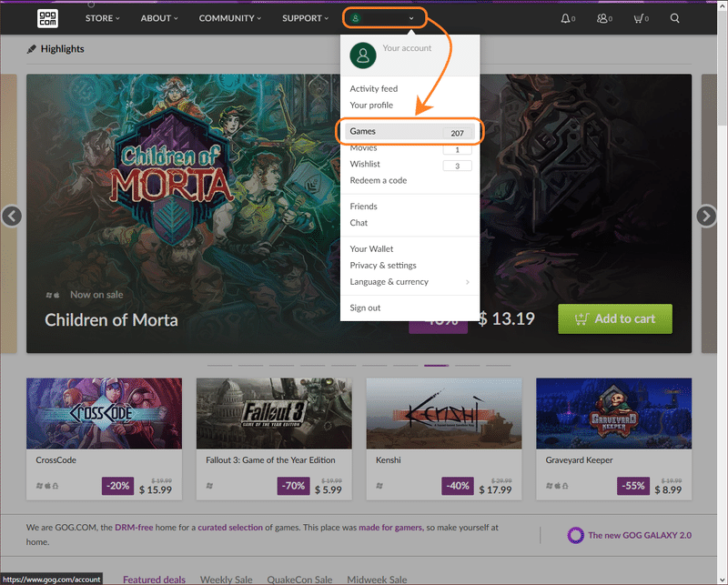Click CrossCode -20% discount badge
The image size is (728, 585).
pos(118,486)
